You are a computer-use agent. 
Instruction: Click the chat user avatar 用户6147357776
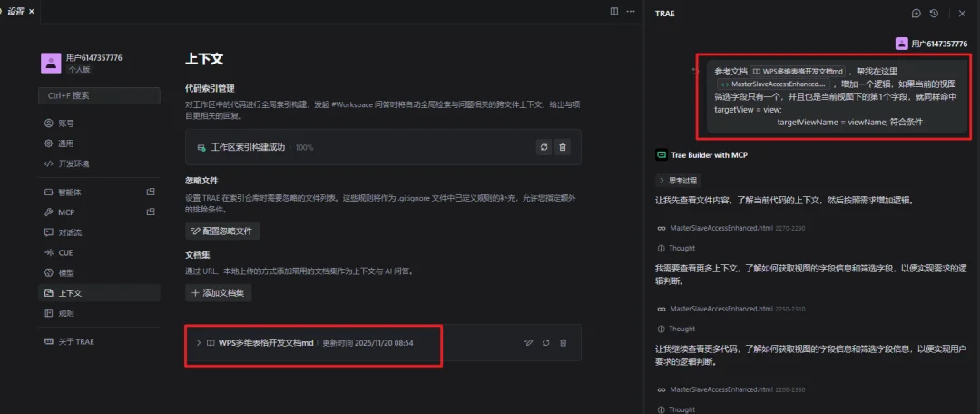pyautogui.click(x=901, y=44)
